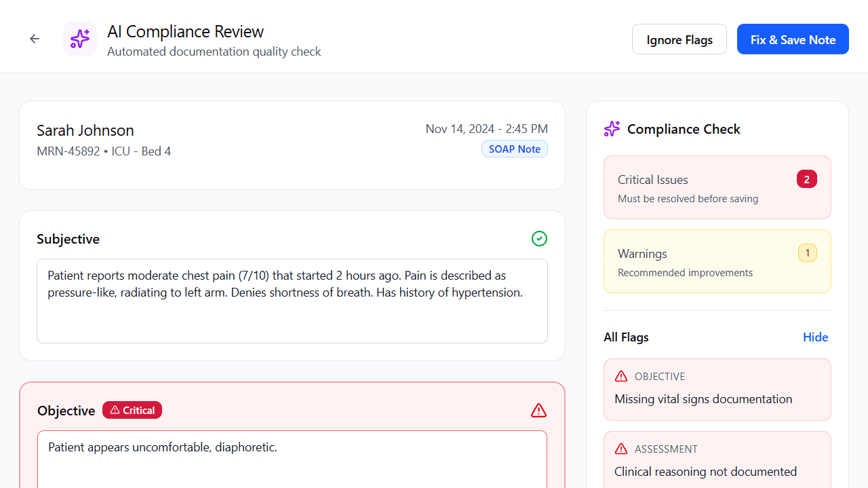This screenshot has width=868, height=488.
Task: Click the Nov 14, 2024 - 2:45 PM timestamp
Action: (x=487, y=129)
